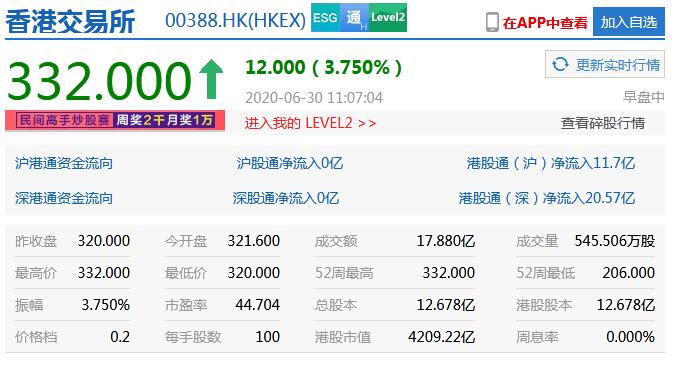Click the 香港交易所 title
This screenshot has width=676, height=373.
[70, 21]
